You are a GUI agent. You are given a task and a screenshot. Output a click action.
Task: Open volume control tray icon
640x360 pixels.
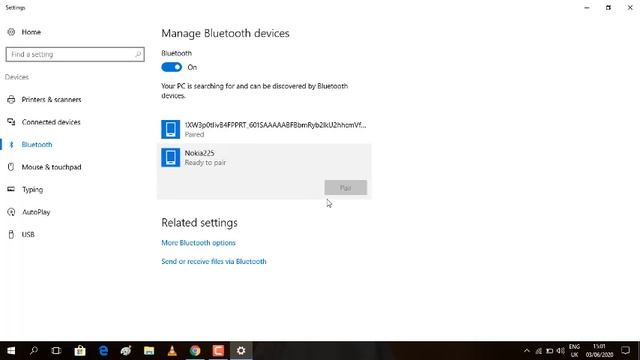(x=560, y=351)
